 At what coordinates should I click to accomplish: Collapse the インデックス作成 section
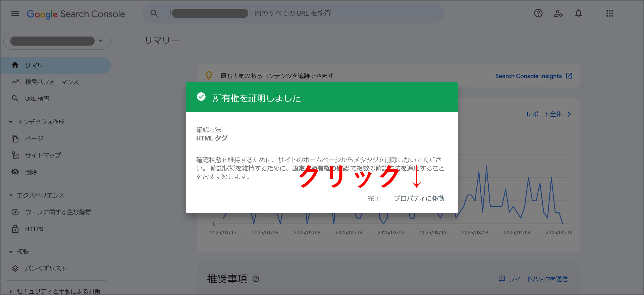coord(40,122)
